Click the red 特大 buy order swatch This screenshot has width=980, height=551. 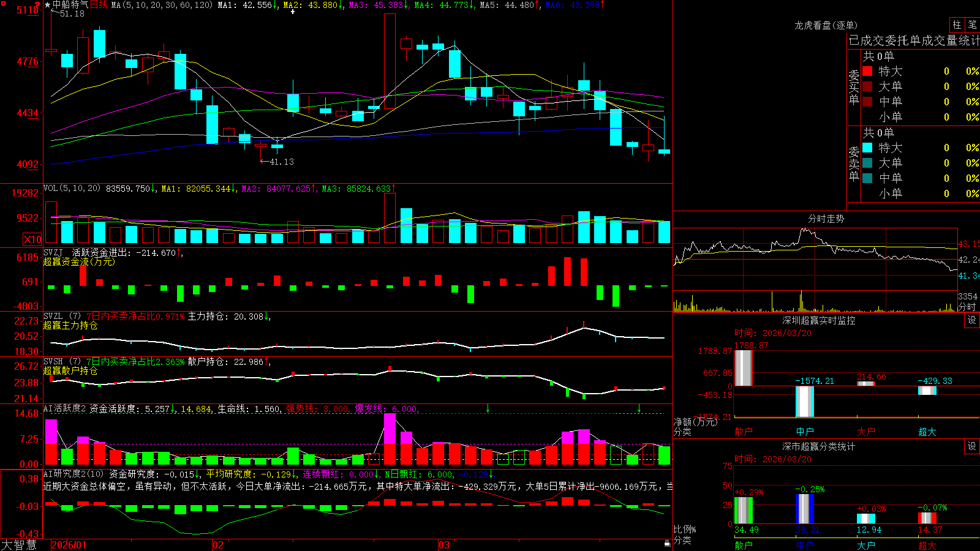pyautogui.click(x=867, y=71)
